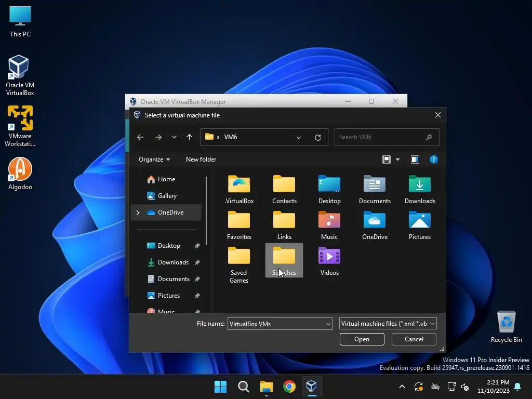Open the Organize menu
This screenshot has height=399, width=532.
(154, 159)
